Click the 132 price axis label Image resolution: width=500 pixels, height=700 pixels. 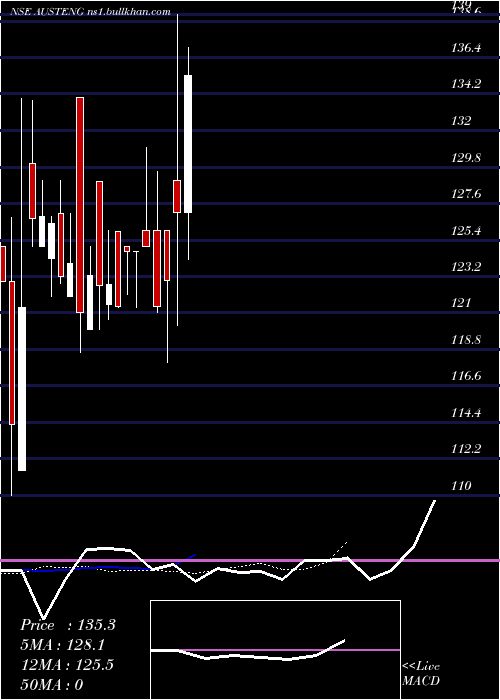(x=461, y=121)
